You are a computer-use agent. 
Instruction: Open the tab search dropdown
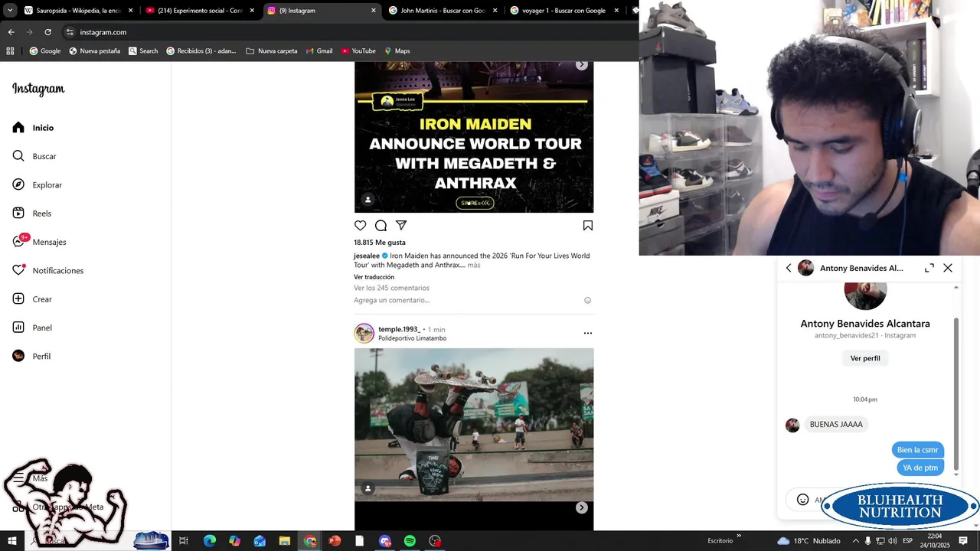pyautogui.click(x=10, y=11)
